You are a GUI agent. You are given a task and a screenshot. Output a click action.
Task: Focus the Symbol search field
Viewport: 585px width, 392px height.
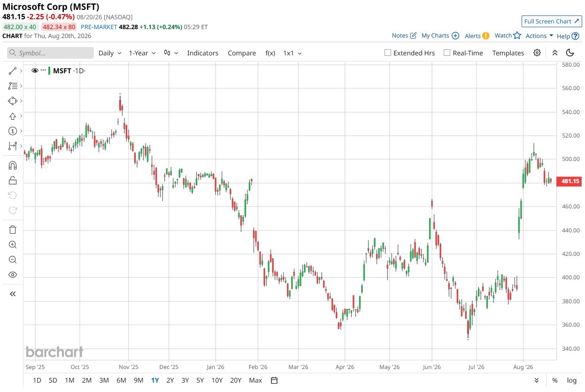pyautogui.click(x=50, y=53)
